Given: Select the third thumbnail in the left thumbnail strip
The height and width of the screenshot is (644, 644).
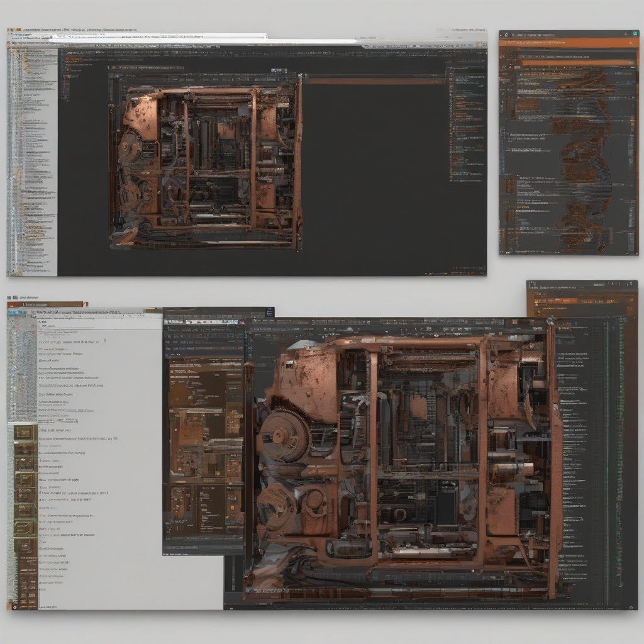Looking at the screenshot, I should [x=25, y=464].
